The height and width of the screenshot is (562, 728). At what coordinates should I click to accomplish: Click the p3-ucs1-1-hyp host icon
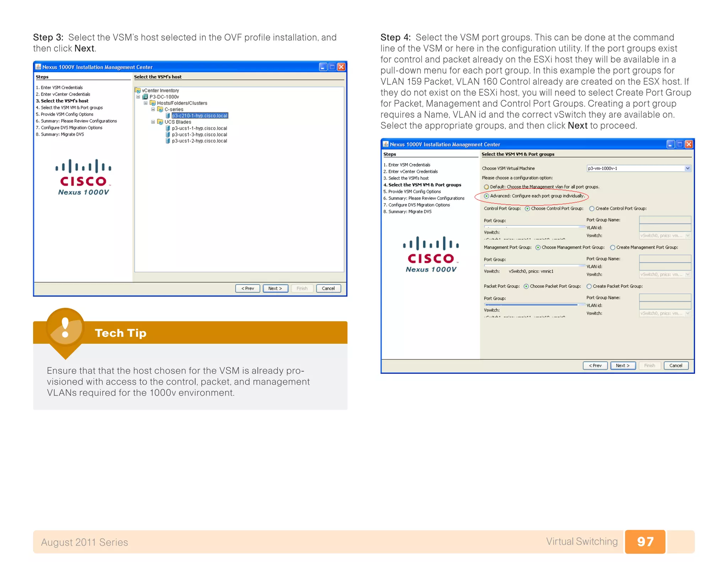click(x=167, y=128)
